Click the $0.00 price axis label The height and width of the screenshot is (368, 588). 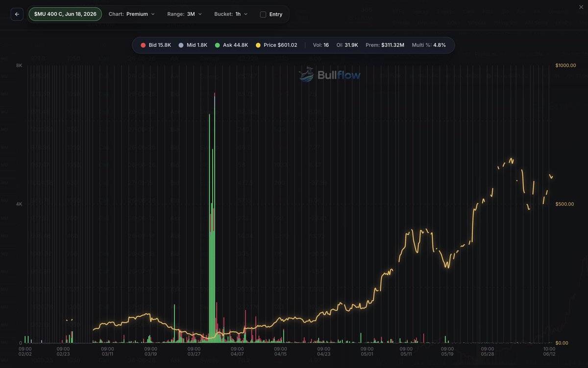563,343
